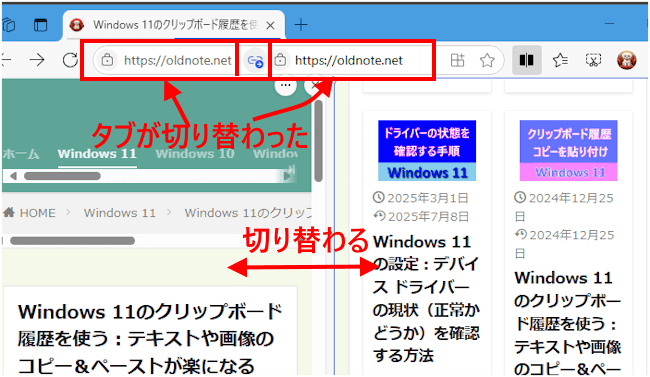Open the デバイス ドライバーの現状 article link
650x377 pixels.
click(426, 298)
